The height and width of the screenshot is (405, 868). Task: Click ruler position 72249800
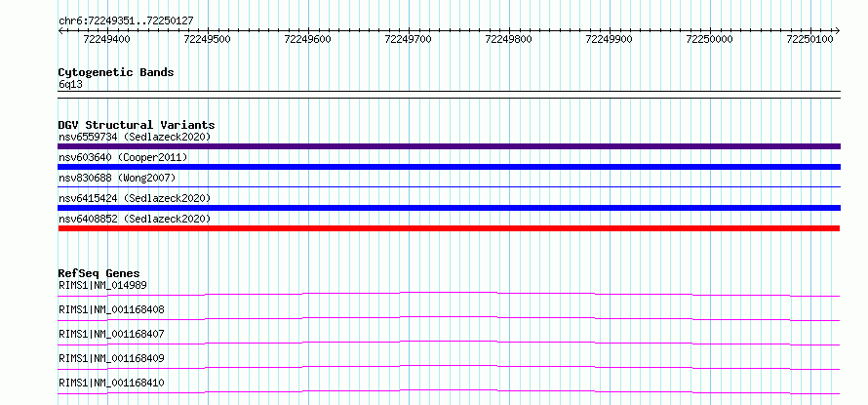(x=509, y=39)
